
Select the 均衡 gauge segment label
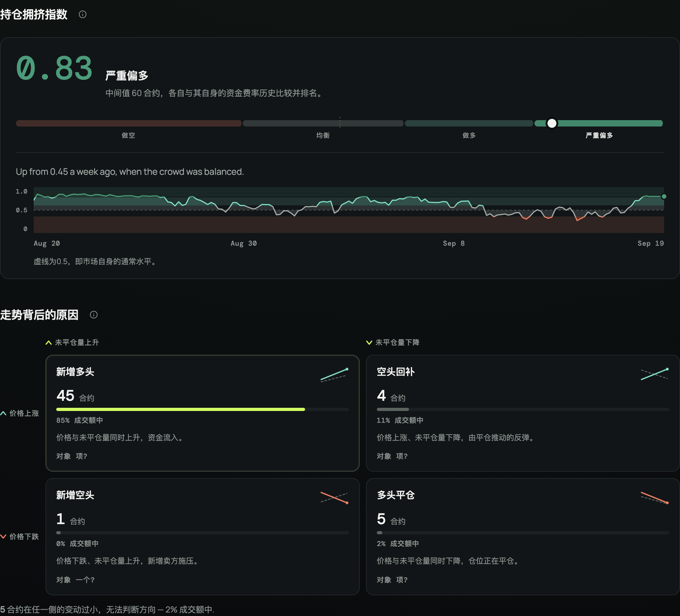click(323, 136)
